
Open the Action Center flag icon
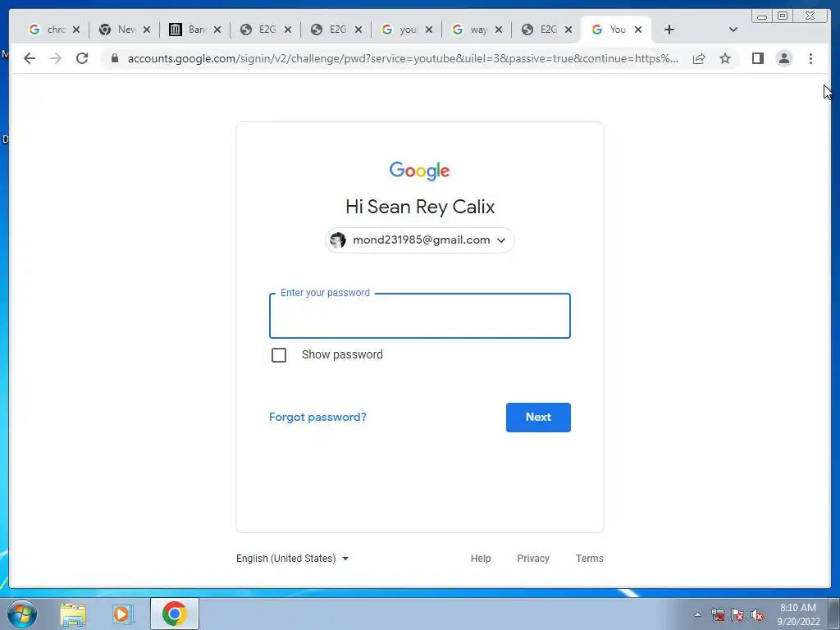coord(737,614)
